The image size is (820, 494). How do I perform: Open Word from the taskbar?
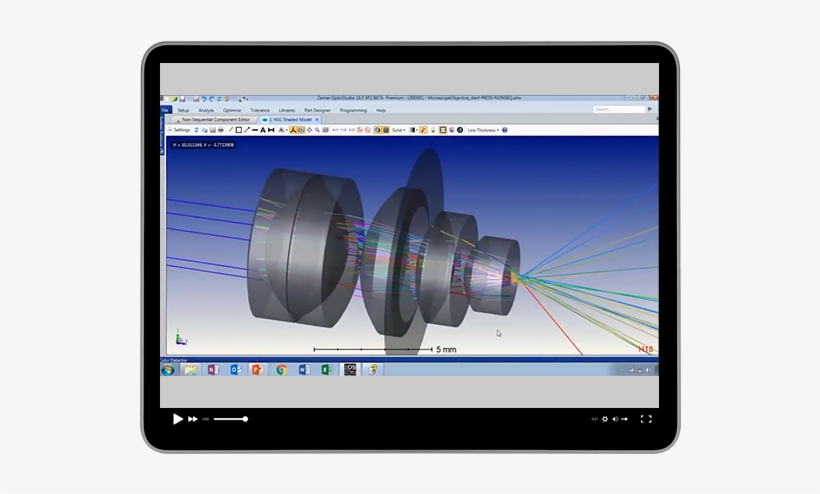304,370
